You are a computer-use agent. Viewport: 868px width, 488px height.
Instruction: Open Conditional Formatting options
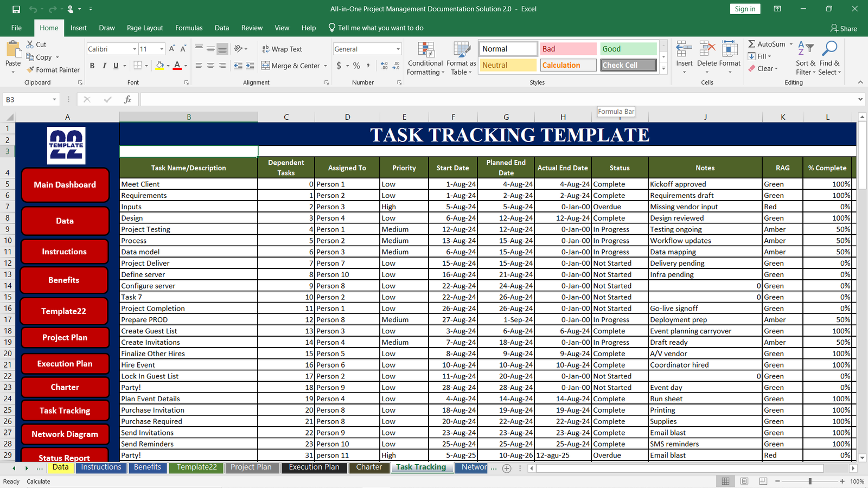click(x=426, y=59)
